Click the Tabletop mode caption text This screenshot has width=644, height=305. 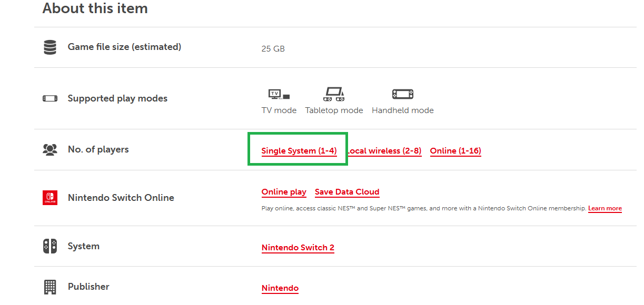point(334,110)
